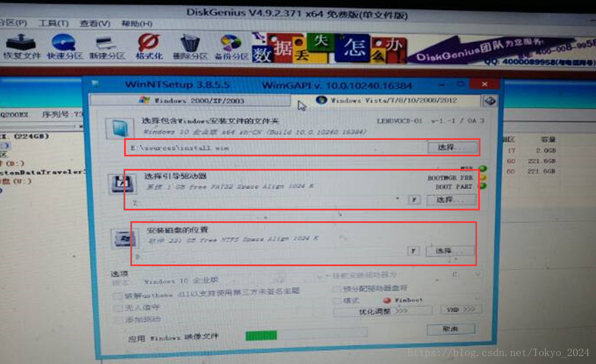Click the BOOTMGR PBR yellow status light
This screenshot has width=596, height=364.
483,177
